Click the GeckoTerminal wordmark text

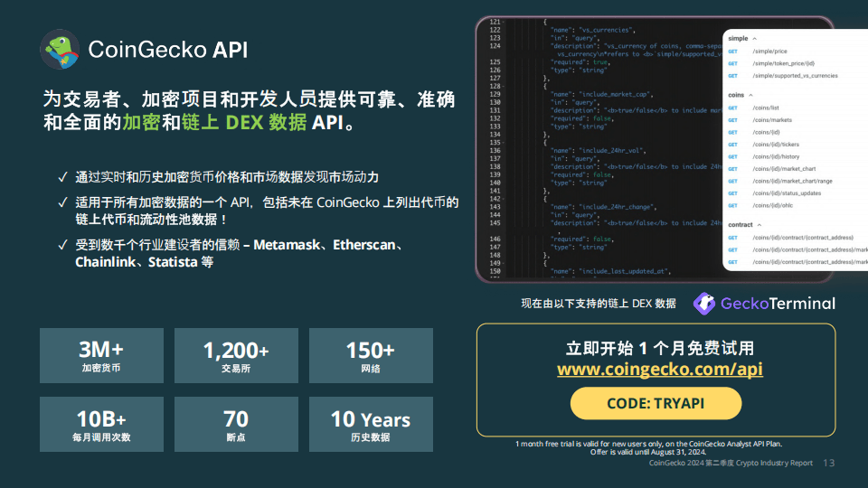tap(778, 304)
